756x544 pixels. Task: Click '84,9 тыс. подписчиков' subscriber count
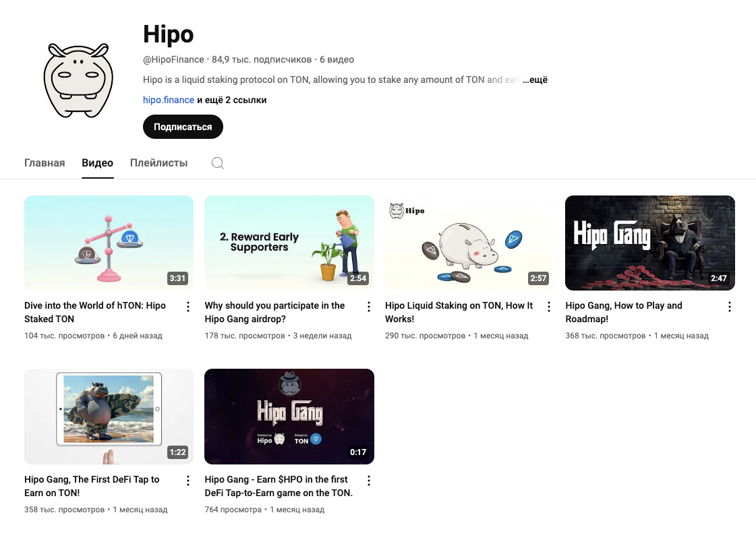[262, 59]
